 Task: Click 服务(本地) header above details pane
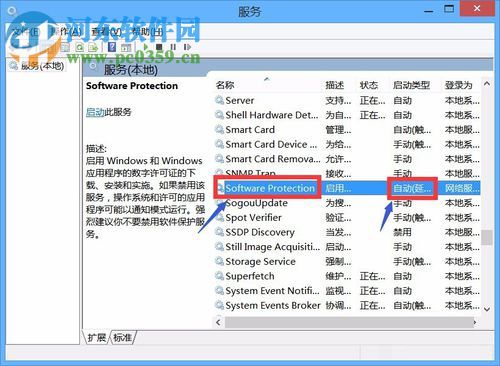click(x=131, y=70)
